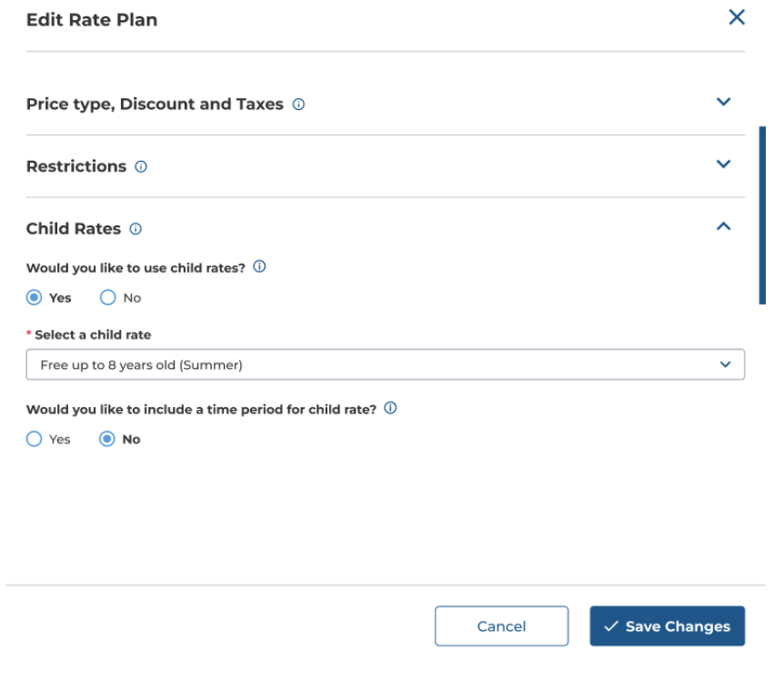
Task: Expand the Price type, Discount and Taxes chevron
Action: 723,102
